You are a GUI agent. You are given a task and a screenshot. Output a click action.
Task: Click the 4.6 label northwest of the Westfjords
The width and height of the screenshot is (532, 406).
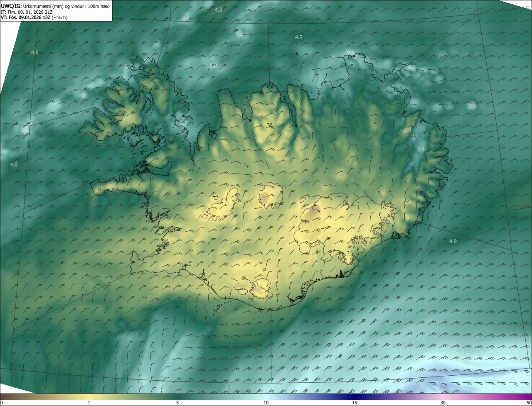[35, 53]
